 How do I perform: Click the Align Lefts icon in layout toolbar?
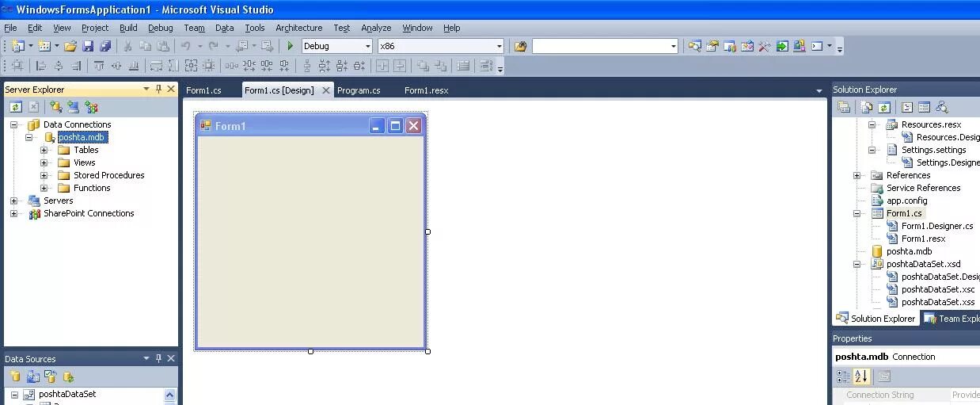coord(41,66)
